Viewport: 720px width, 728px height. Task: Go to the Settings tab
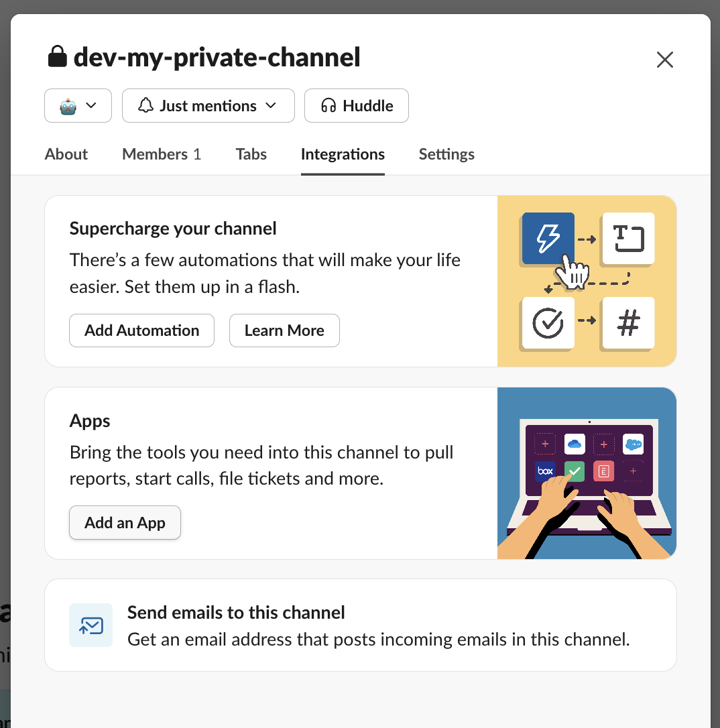click(x=446, y=154)
